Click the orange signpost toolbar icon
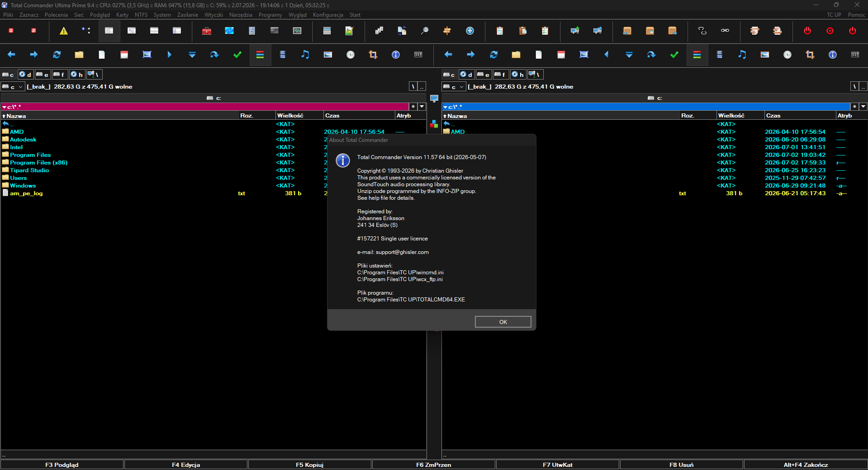868x470 pixels. pyautogui.click(x=447, y=31)
